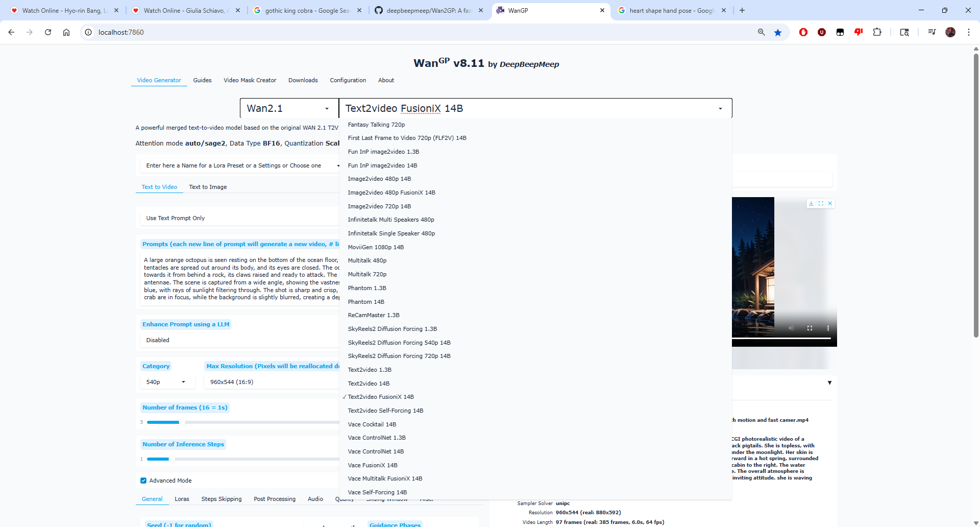Close the video preview with its X icon
The width and height of the screenshot is (980, 527).
(830, 203)
